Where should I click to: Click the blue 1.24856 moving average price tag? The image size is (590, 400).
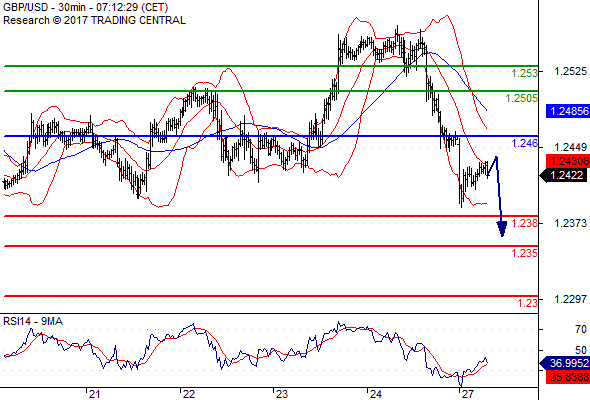tap(568, 111)
